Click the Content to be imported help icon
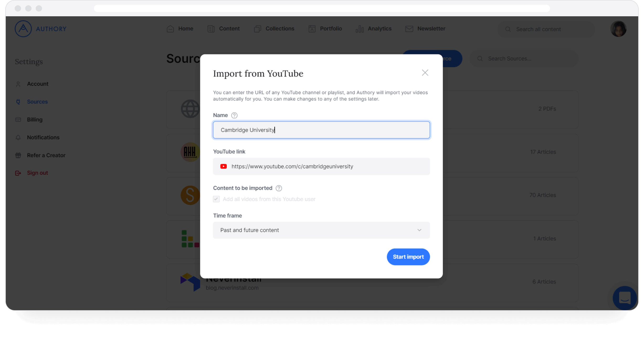The image size is (644, 337). coord(279,188)
